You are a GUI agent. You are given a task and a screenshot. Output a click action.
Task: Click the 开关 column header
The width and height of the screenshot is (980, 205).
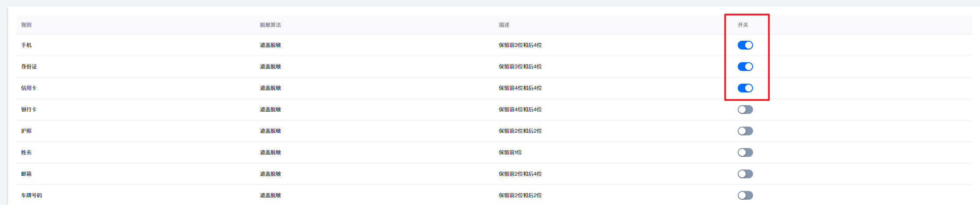[x=743, y=25]
